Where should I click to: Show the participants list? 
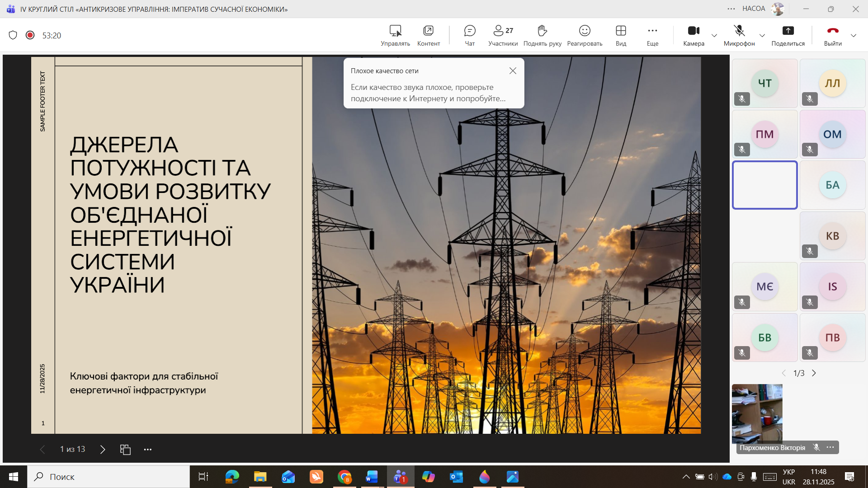pos(503,35)
